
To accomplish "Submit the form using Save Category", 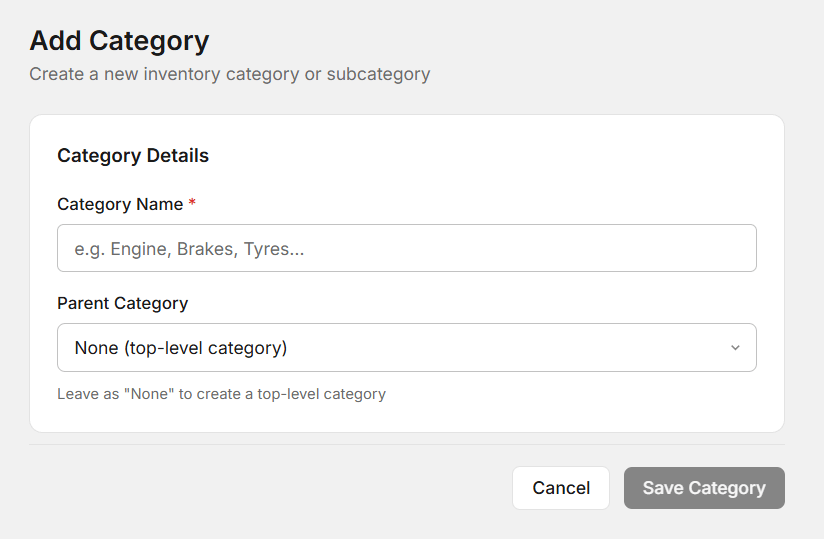I will tap(704, 488).
